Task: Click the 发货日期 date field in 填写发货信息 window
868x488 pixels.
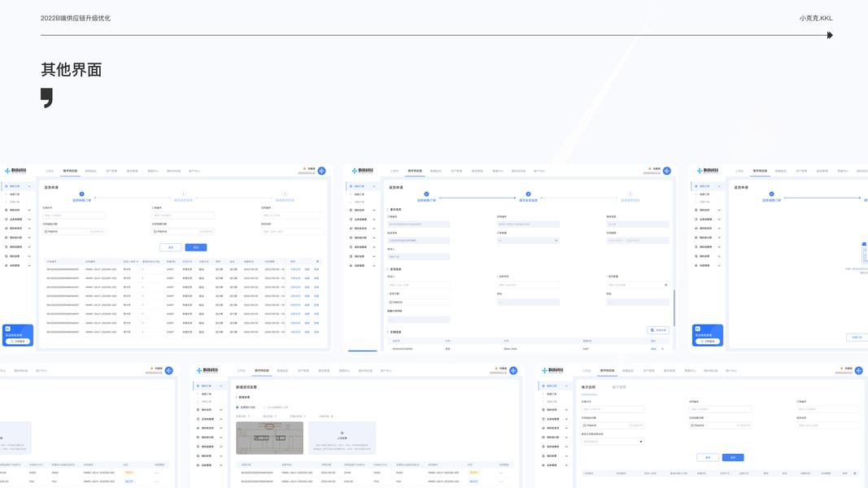Action: coord(418,302)
